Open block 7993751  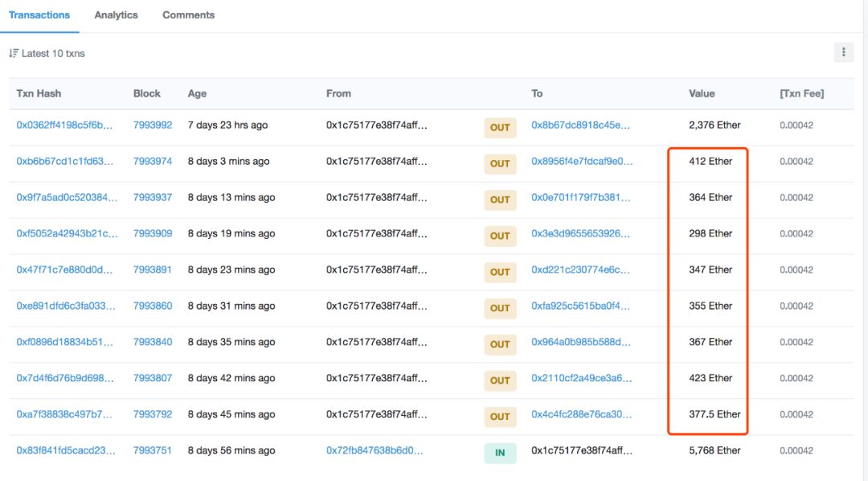[153, 450]
